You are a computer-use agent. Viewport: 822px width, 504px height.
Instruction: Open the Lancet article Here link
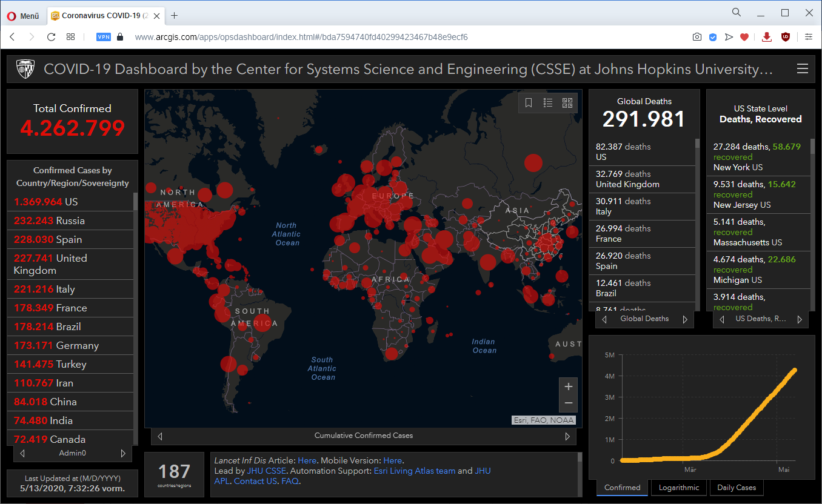[x=307, y=460]
